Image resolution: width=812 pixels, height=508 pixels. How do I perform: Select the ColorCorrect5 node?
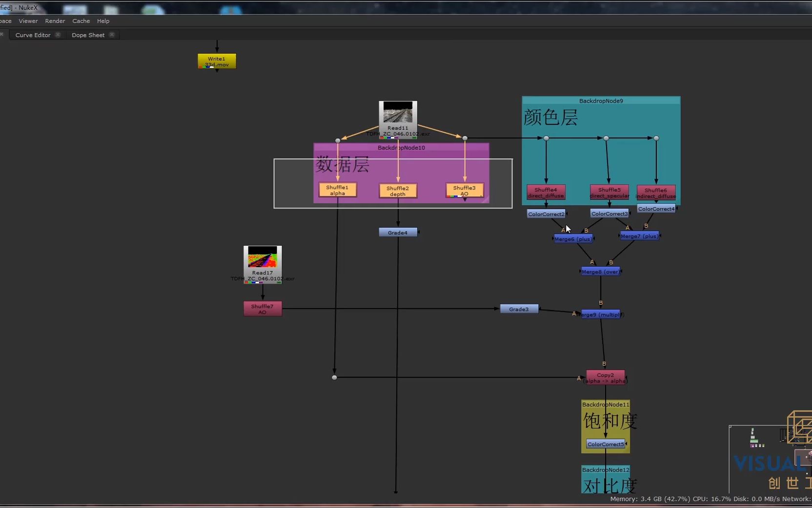pyautogui.click(x=606, y=444)
